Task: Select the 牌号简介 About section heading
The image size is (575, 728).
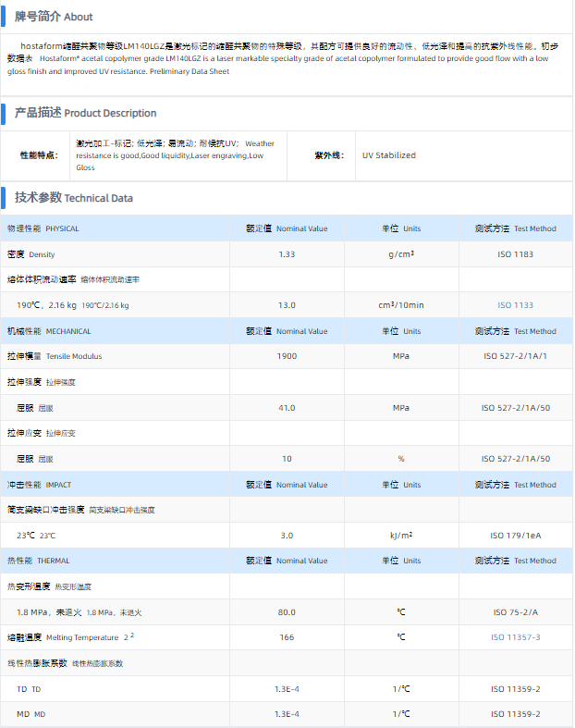Action: [x=54, y=17]
